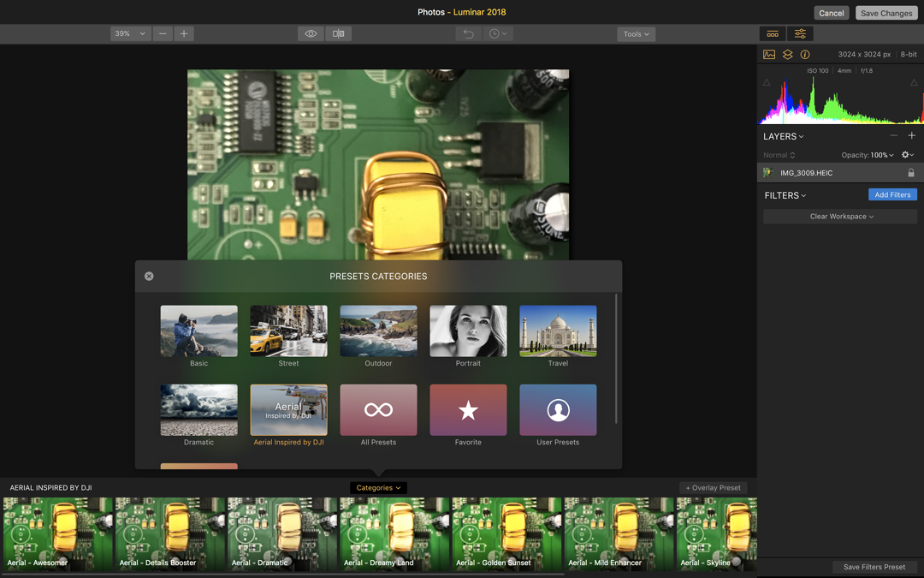Apply the Aerial - Golden Sunset preset
The image size is (924, 578).
click(506, 534)
